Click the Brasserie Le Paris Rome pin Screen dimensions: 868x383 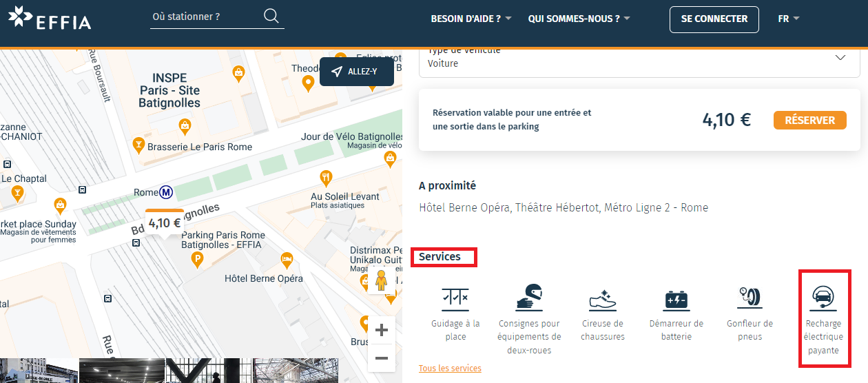[138, 144]
